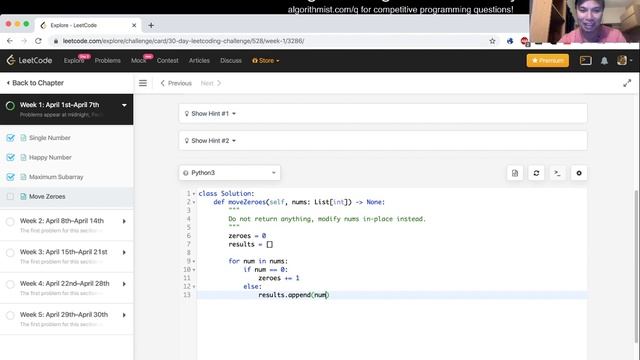The height and width of the screenshot is (360, 640).
Task: Open the playground terminal icon in navbar
Action: click(585, 60)
